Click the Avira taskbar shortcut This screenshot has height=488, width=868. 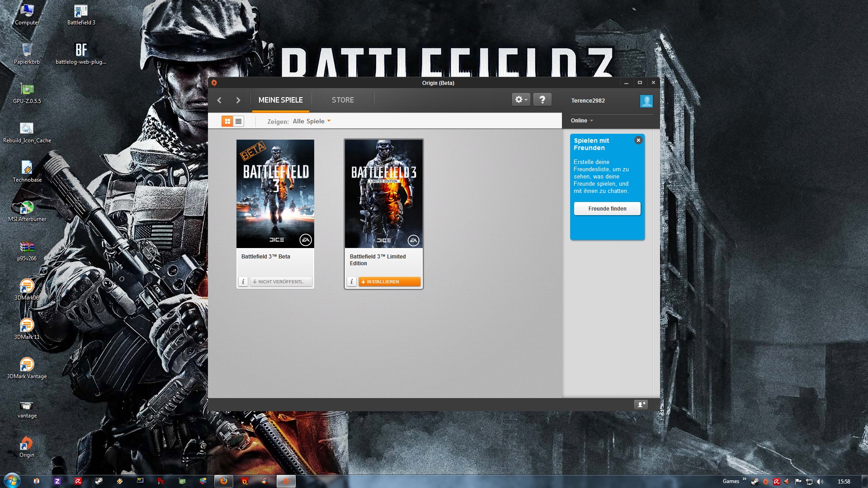(x=78, y=481)
